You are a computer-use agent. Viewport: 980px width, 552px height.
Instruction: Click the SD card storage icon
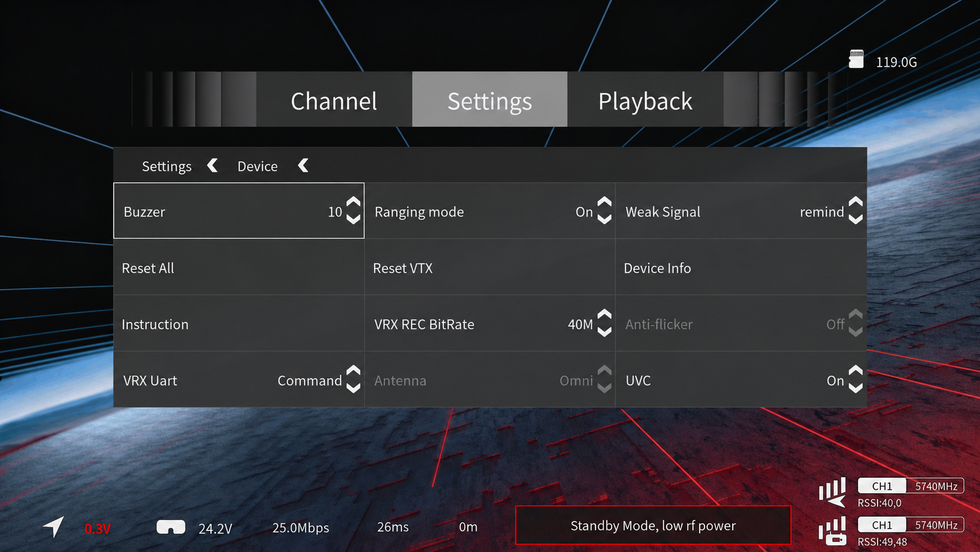click(x=856, y=59)
